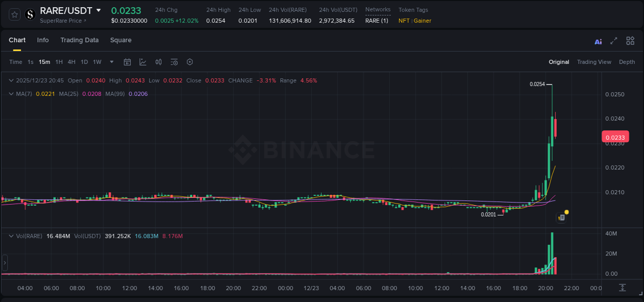
Task: Click the fullscreen expand arrow icon
Action: (614, 41)
